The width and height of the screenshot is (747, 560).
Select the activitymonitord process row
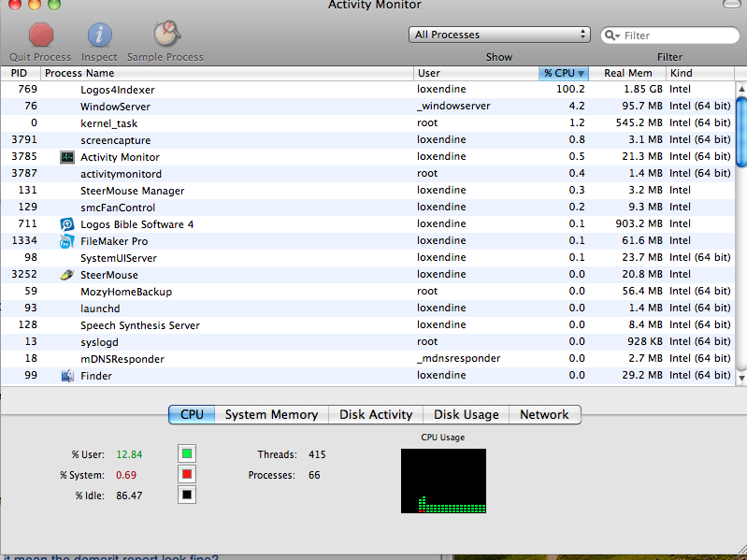367,174
